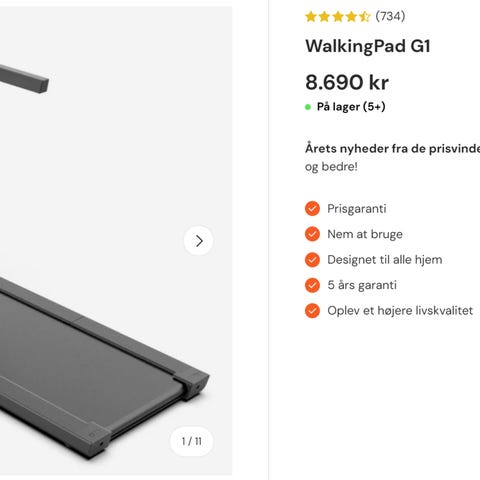Click checkmark beside Oplev et højere livskvalitet
The height and width of the screenshot is (480, 480).
coord(312,311)
